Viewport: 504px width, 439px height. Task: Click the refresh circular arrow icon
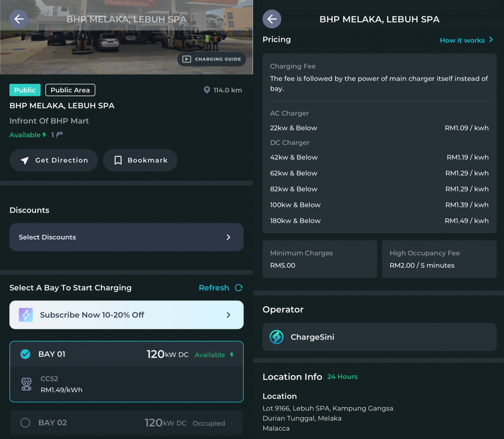(238, 288)
